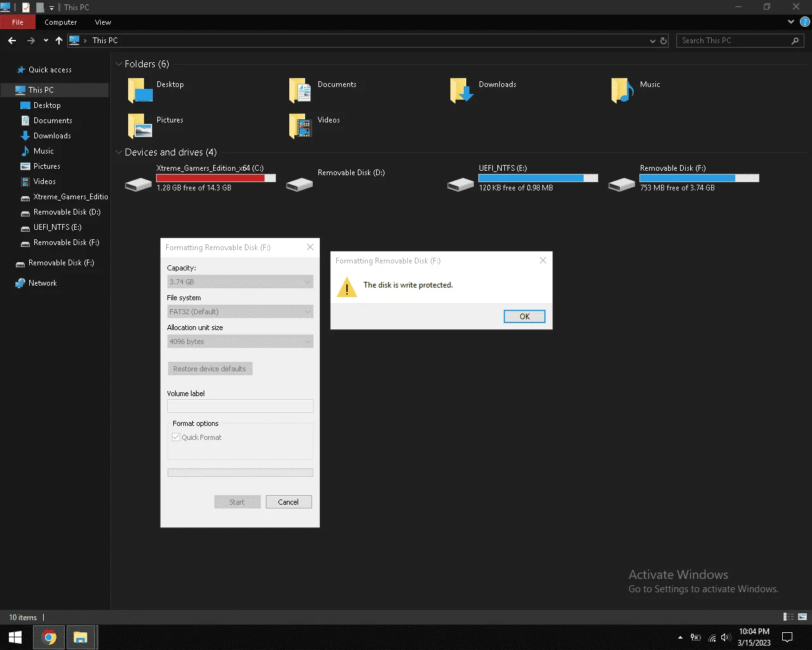This screenshot has width=812, height=650.
Task: Select the Xtreme_Gamers_Edition_x64 (C:) drive icon
Action: click(138, 184)
